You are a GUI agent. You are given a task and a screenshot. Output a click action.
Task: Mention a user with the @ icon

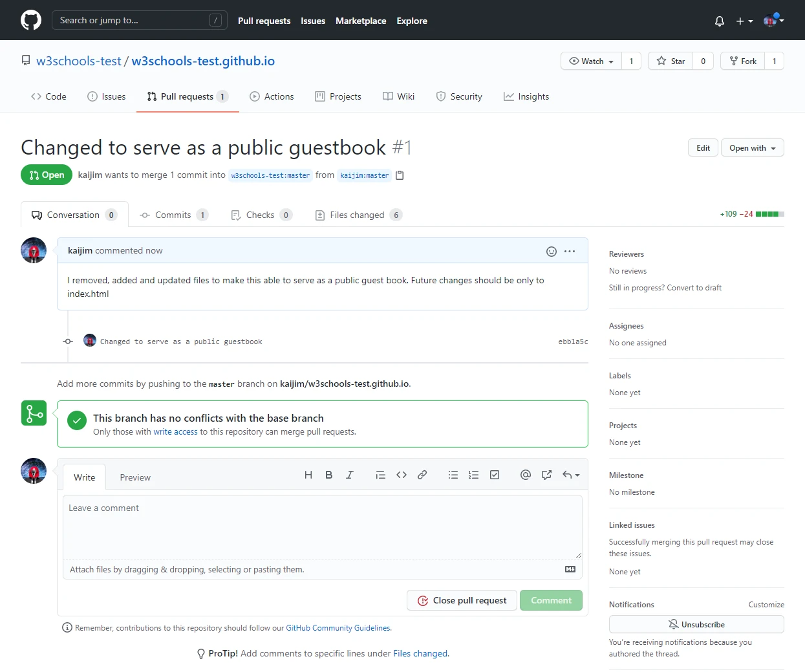525,475
